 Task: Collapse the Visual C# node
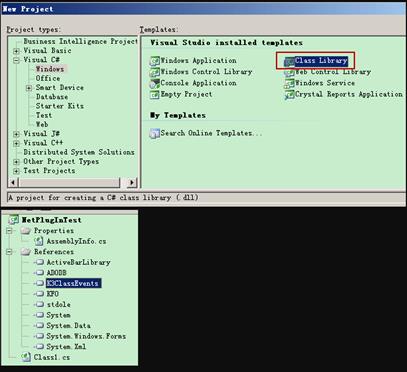tap(16, 60)
